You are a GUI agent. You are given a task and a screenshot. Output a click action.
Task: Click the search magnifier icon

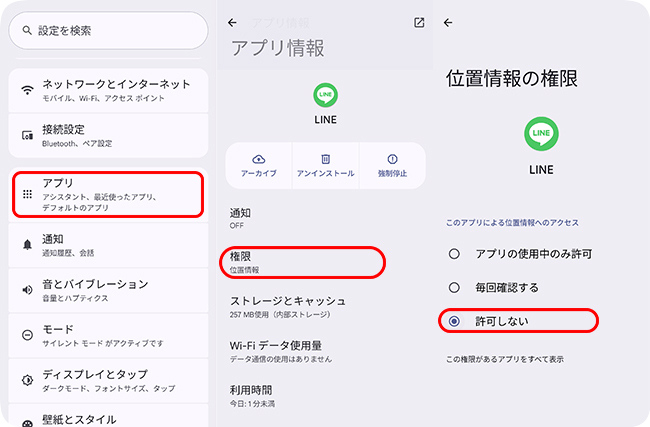pos(27,30)
